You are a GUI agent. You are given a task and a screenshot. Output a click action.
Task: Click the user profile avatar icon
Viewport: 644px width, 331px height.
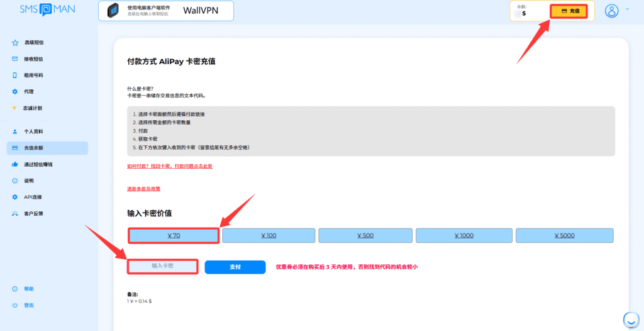coord(611,11)
